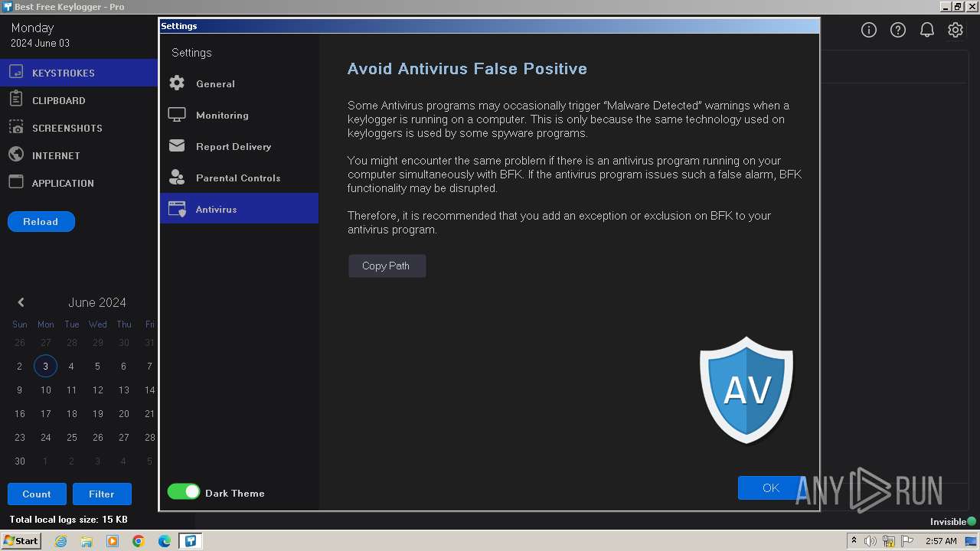
Task: Open the General settings tab
Action: click(239, 83)
